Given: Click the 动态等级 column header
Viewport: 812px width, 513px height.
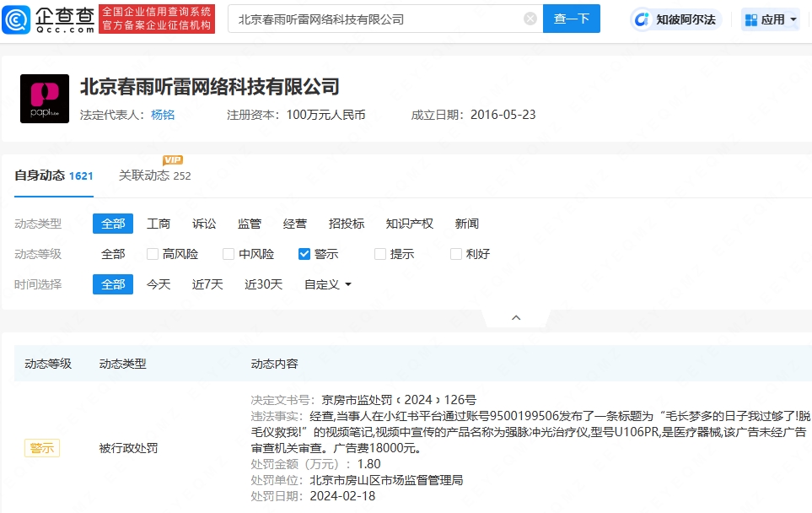Looking at the screenshot, I should [48, 364].
